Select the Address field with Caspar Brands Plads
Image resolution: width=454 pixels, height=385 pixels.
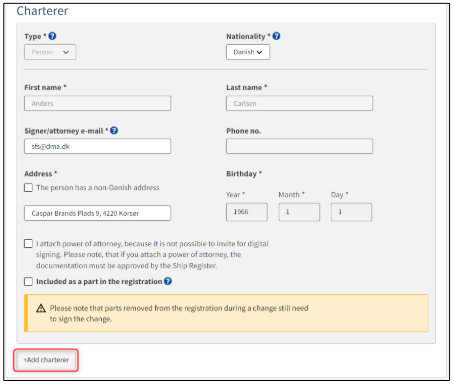[98, 213]
